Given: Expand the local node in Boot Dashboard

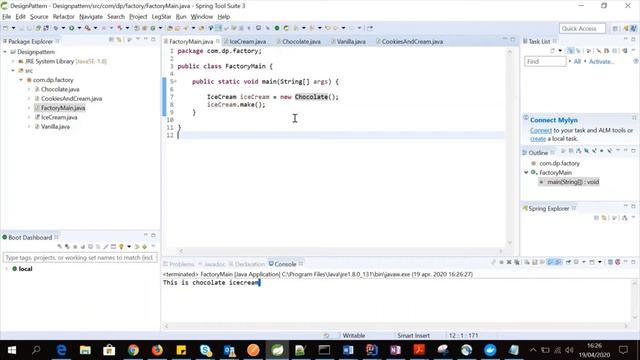Looking at the screenshot, I should point(7,269).
